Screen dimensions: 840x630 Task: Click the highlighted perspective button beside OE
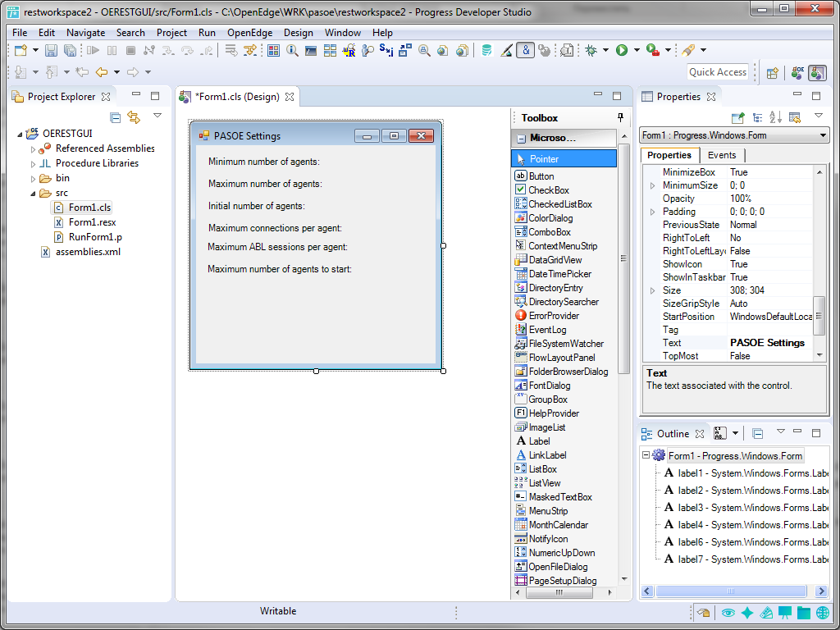click(x=817, y=73)
